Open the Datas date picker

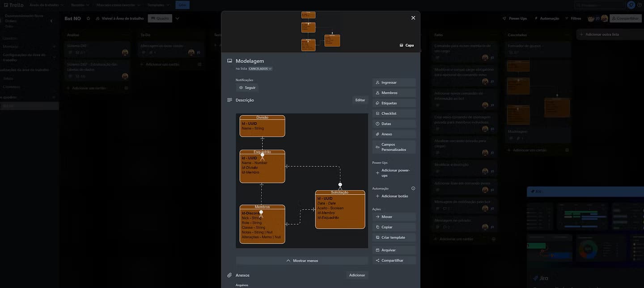(x=394, y=124)
